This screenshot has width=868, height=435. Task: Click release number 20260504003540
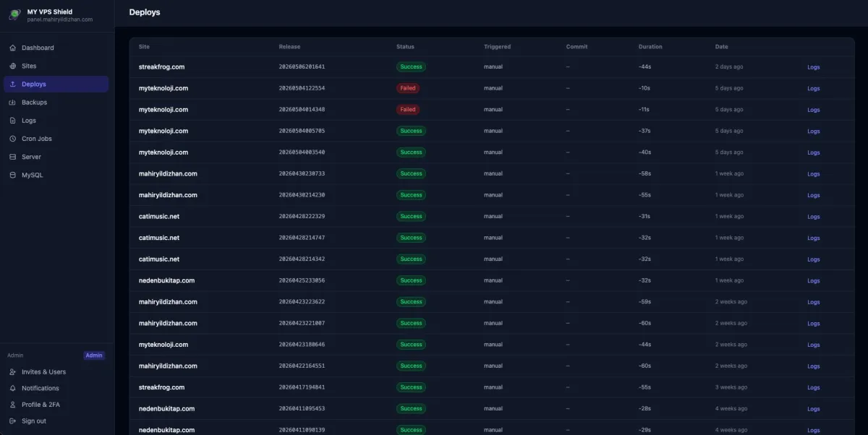point(302,152)
